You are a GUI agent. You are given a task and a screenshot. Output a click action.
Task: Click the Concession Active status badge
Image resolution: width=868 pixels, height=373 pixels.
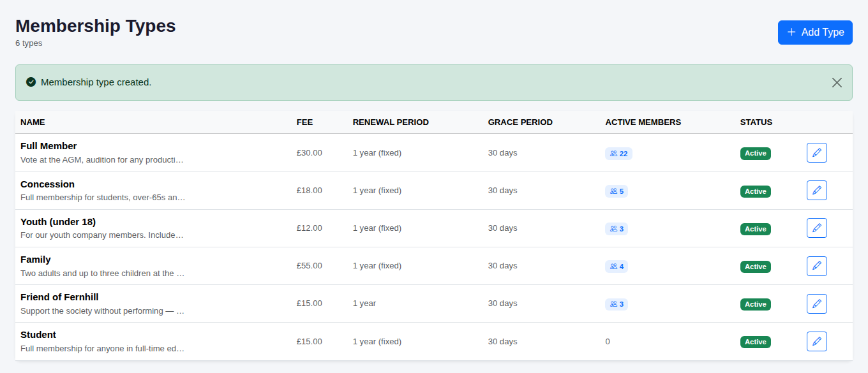tap(756, 191)
